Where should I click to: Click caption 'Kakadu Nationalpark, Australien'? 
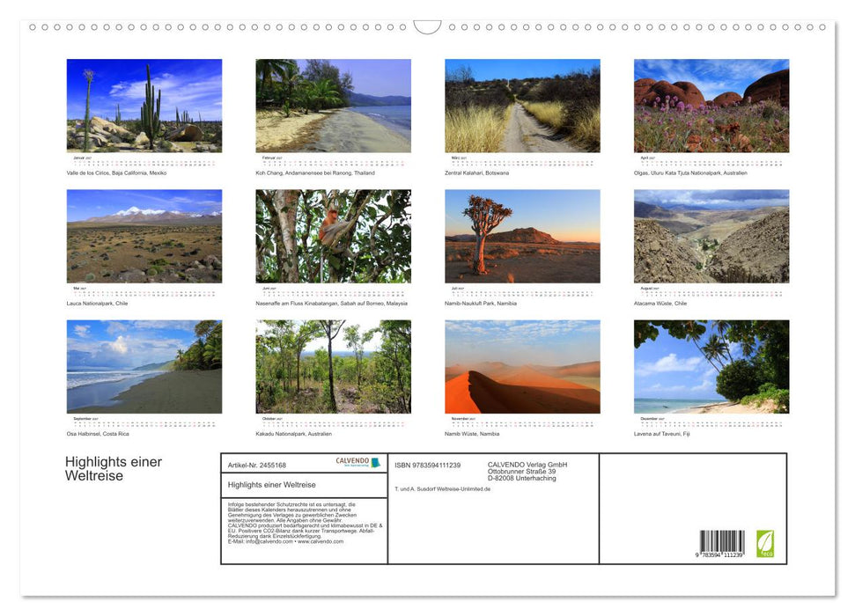tap(293, 434)
